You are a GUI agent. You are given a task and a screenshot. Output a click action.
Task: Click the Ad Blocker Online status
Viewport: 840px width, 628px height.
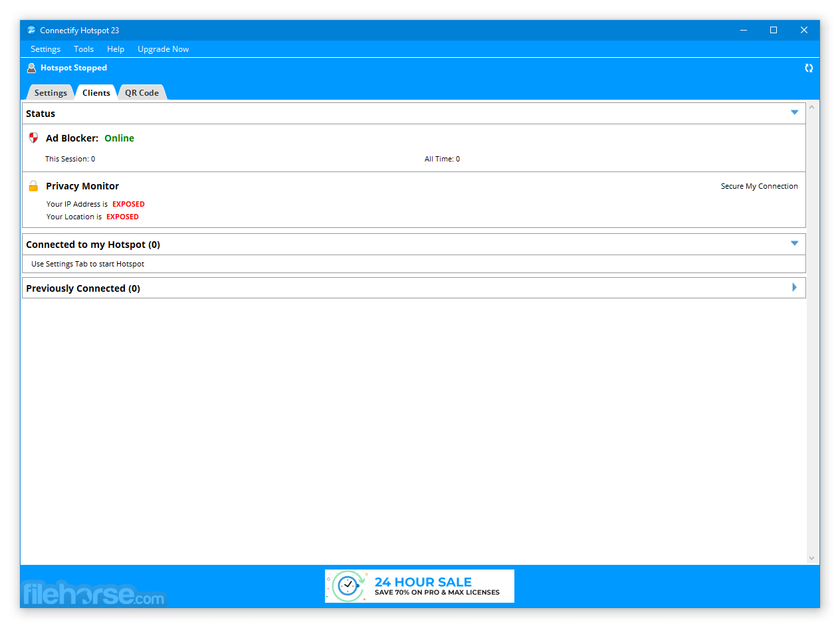[120, 138]
